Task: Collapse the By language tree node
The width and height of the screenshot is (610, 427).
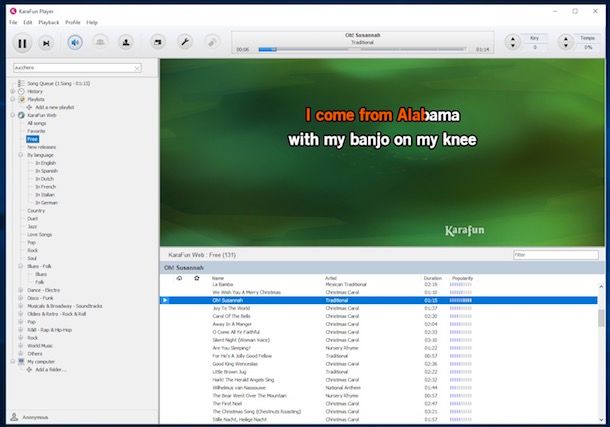Action: (21, 155)
